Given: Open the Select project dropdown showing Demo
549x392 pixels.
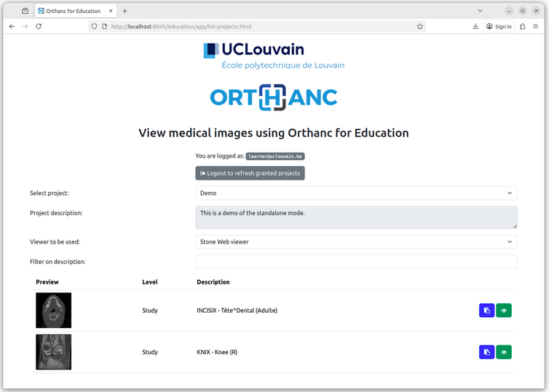Looking at the screenshot, I should click(356, 193).
